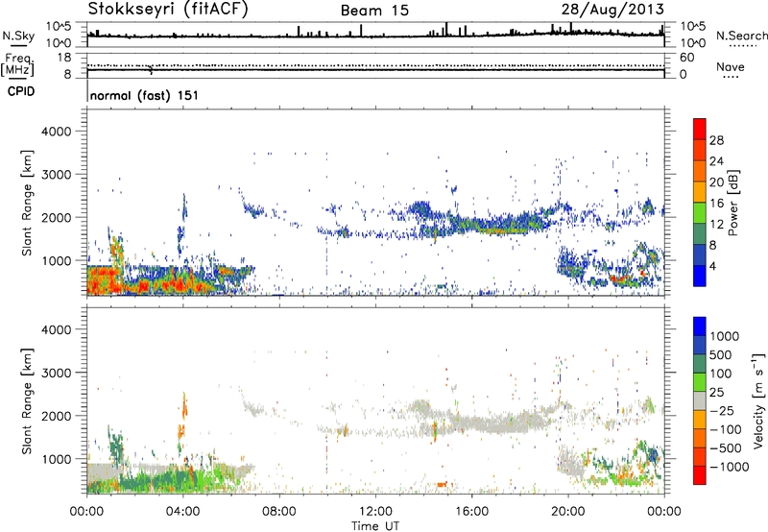Click the "2000" tick on velocity panel

click(x=57, y=416)
